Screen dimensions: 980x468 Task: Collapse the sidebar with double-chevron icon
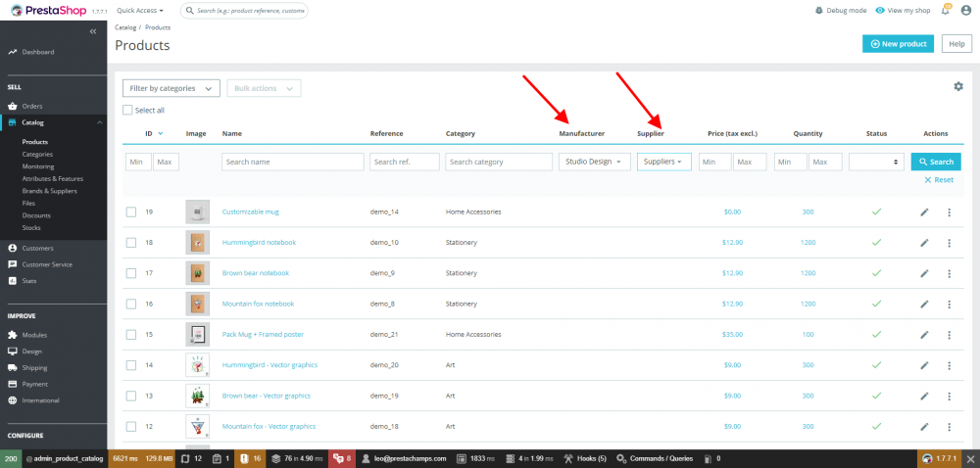92,31
